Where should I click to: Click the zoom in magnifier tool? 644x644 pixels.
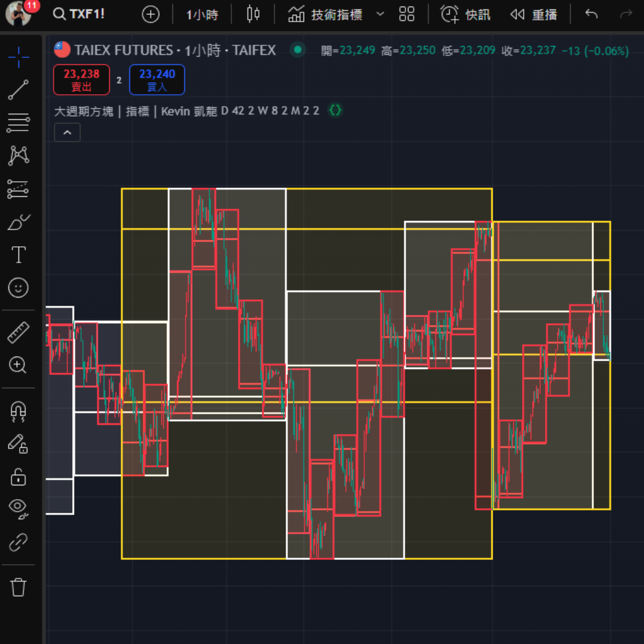click(x=18, y=365)
